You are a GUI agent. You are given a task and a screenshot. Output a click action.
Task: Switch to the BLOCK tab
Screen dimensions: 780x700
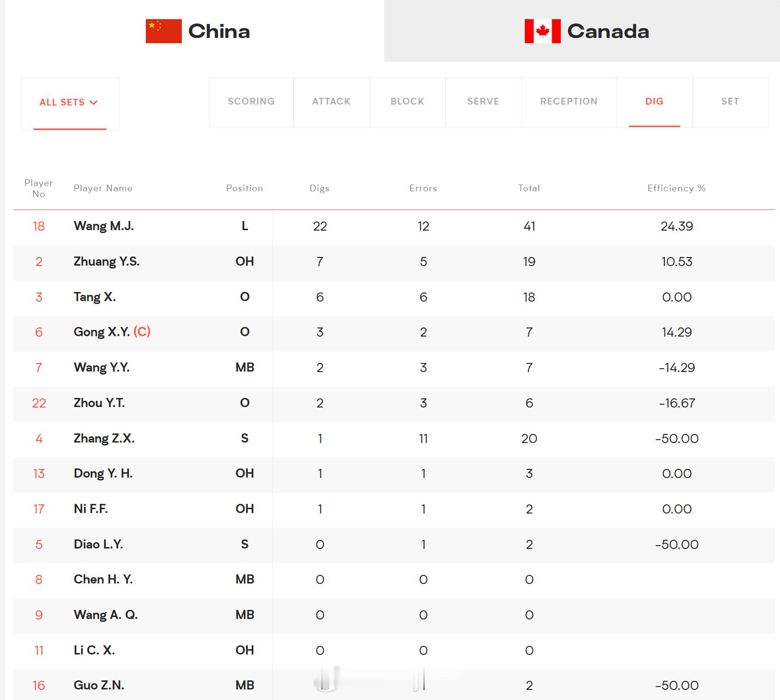click(407, 102)
